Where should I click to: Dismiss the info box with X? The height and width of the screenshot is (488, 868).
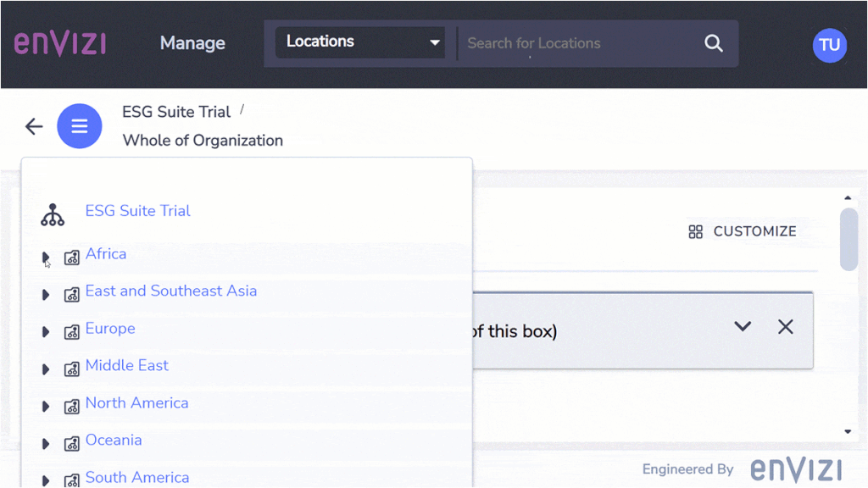click(786, 327)
